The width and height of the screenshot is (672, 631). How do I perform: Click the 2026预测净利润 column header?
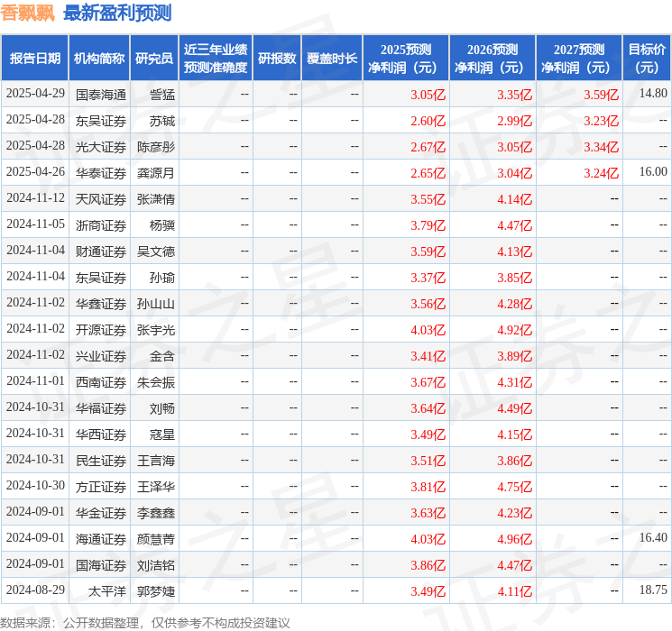click(x=492, y=59)
